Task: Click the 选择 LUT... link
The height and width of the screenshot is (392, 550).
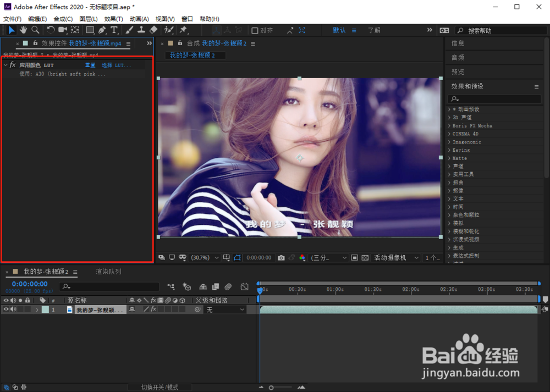Action: point(117,65)
